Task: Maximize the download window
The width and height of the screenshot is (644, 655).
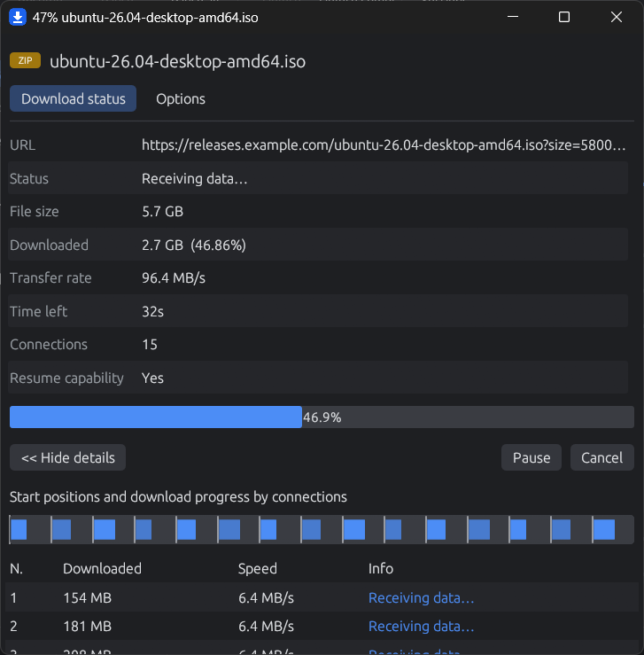Action: coord(564,17)
